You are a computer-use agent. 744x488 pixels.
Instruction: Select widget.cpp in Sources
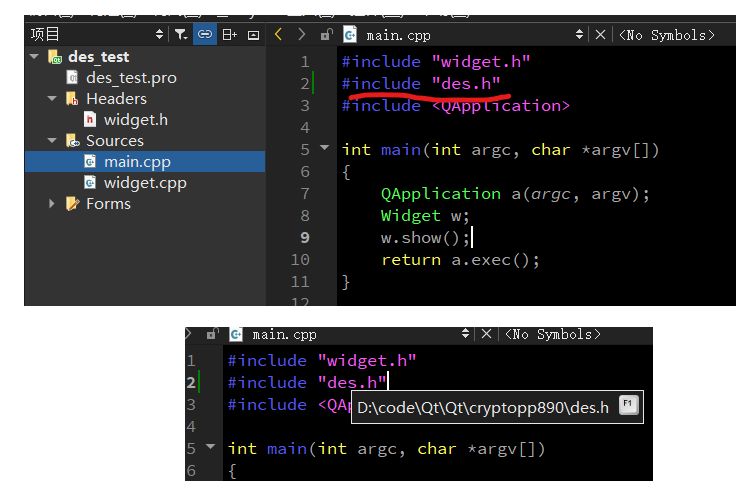coord(144,183)
